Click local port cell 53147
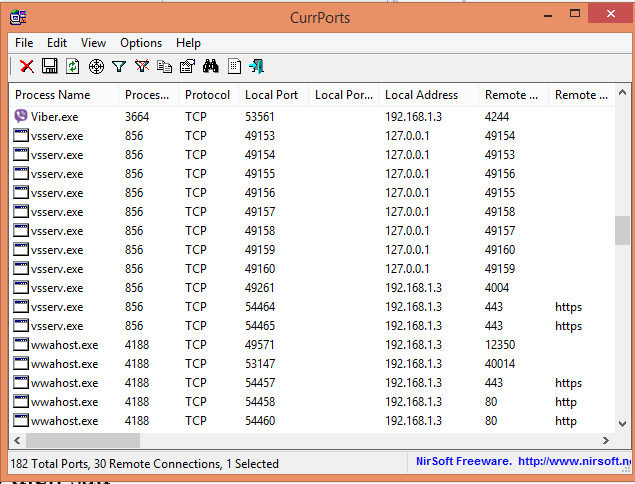 [x=260, y=364]
